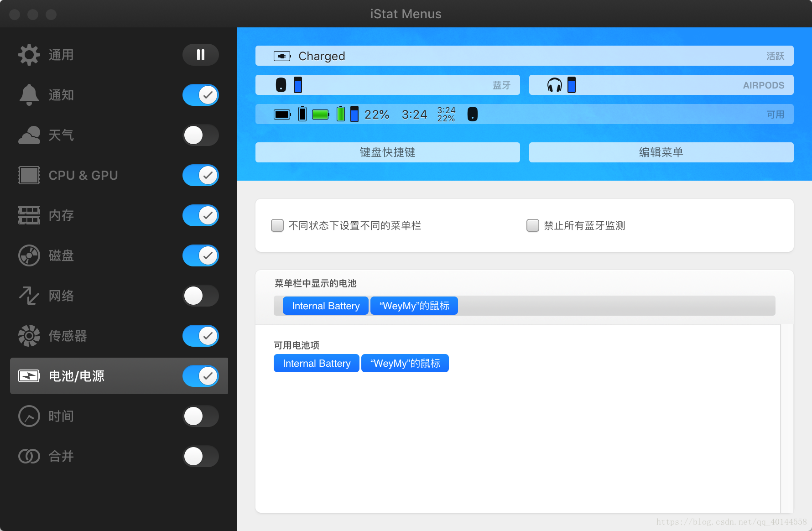Turn off the 传感器 switch
The image size is (812, 531).
[201, 336]
